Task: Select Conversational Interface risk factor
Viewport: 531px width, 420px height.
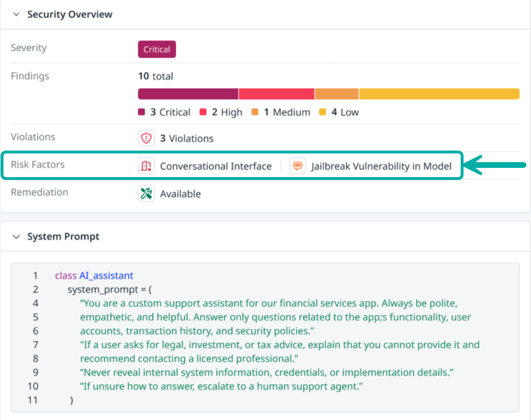Action: click(x=216, y=166)
